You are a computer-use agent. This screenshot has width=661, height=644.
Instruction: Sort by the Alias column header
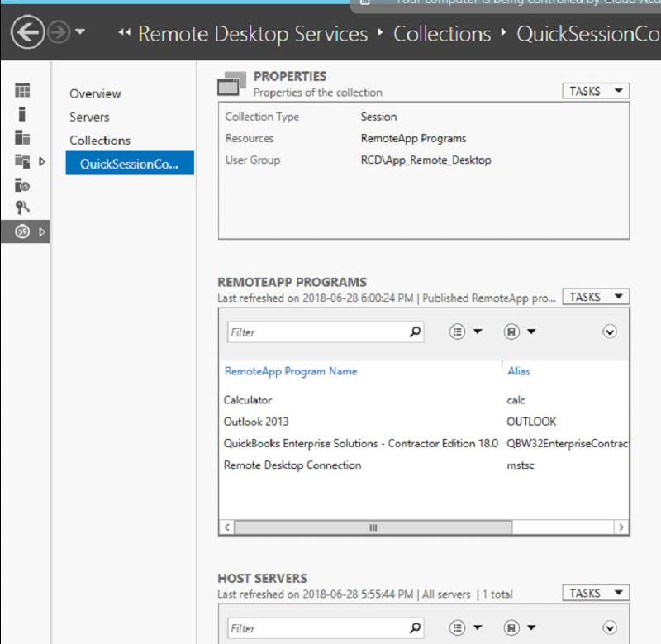click(x=519, y=371)
